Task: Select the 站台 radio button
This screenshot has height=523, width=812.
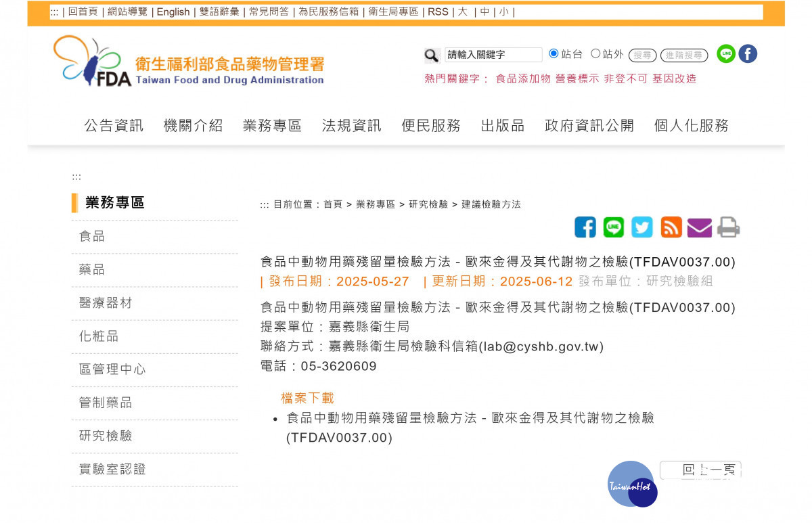Action: click(554, 53)
